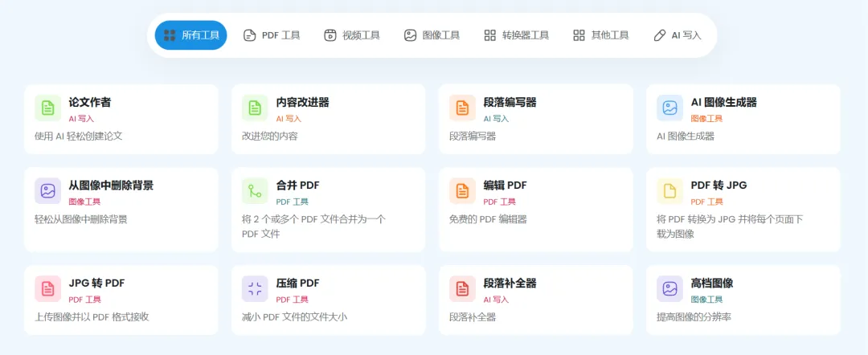
Task: Click the AI 写入 tag under 内容改进器
Action: (289, 118)
